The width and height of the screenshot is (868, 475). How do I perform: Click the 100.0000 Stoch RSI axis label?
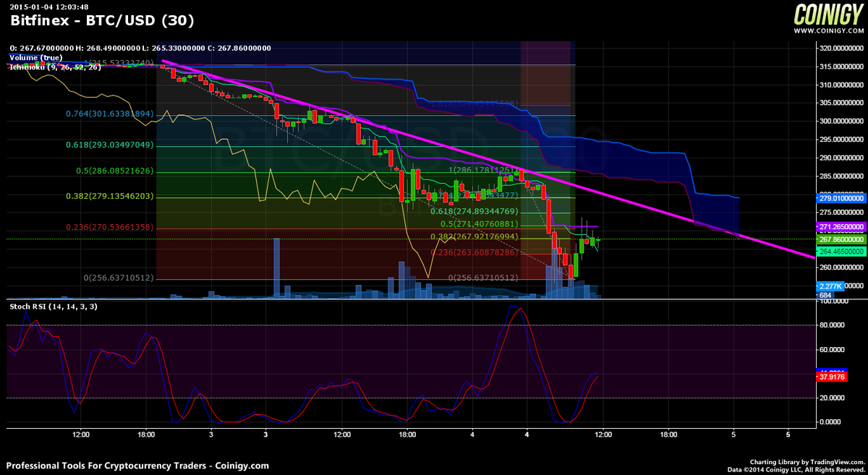pos(833,301)
